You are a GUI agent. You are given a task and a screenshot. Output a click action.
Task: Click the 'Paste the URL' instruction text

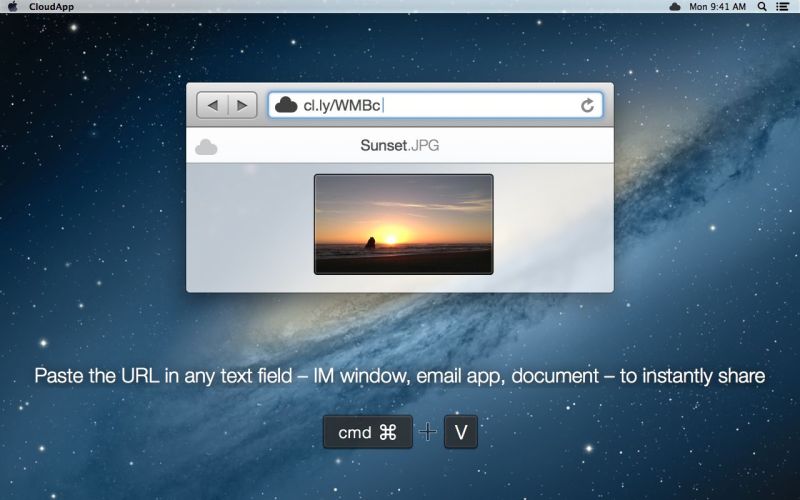click(400, 376)
